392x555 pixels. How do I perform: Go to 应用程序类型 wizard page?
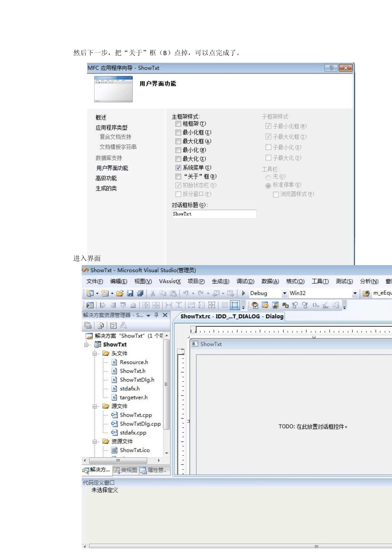pyautogui.click(x=111, y=128)
